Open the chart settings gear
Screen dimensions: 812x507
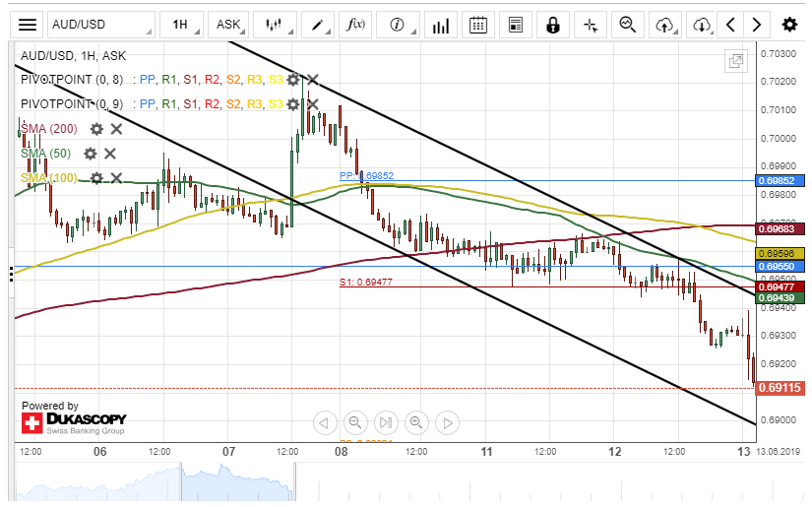point(789,25)
